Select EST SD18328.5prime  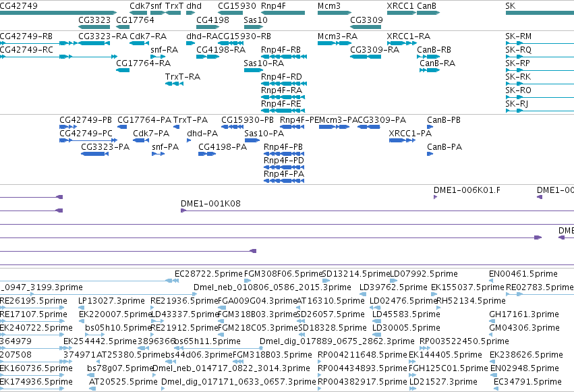tap(332, 328)
